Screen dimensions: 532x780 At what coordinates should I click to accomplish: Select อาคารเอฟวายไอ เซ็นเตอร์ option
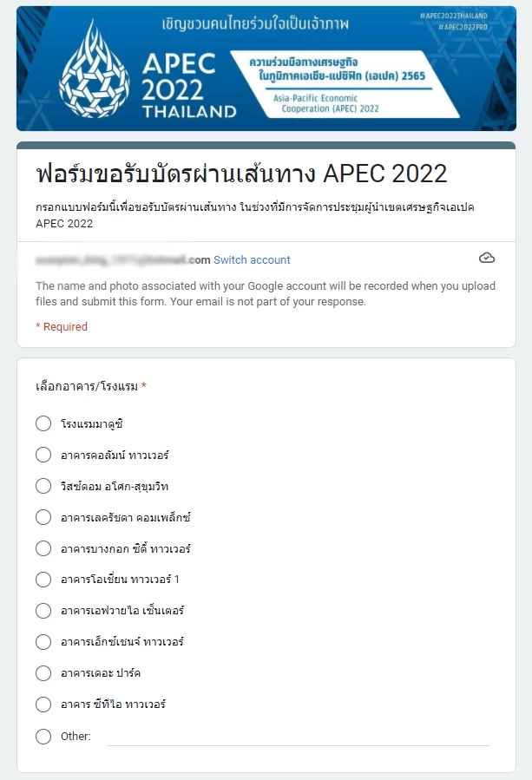[43, 611]
